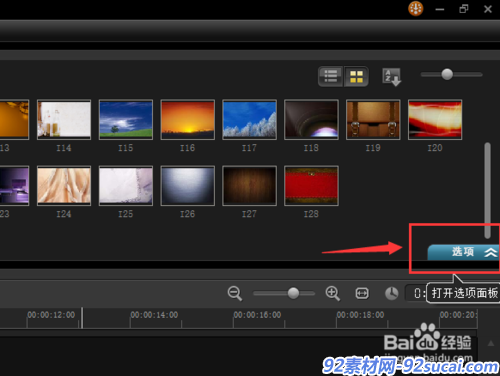Zoom out the timeline with minus magnifier

[235, 293]
